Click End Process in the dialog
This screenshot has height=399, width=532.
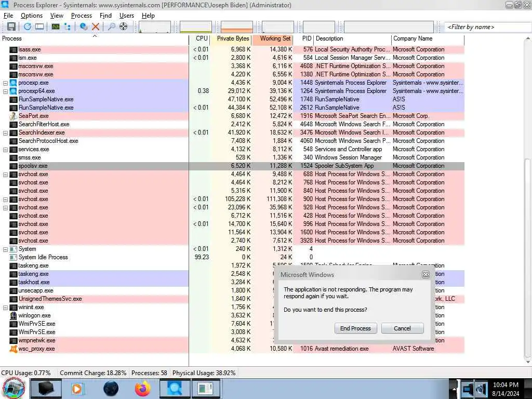(355, 328)
